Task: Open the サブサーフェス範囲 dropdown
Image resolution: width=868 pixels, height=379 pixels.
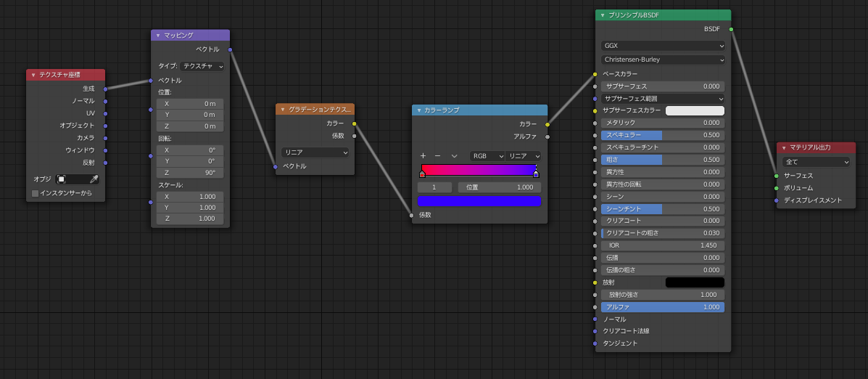Action: (x=663, y=99)
